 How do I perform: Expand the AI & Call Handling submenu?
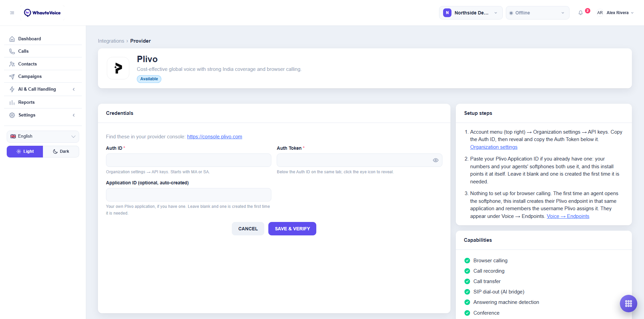tap(74, 89)
